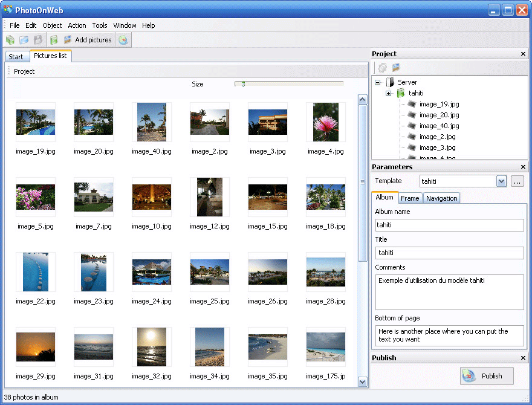This screenshot has height=405, width=532.
Task: Open the Template dropdown showing tahiti
Action: point(502,181)
